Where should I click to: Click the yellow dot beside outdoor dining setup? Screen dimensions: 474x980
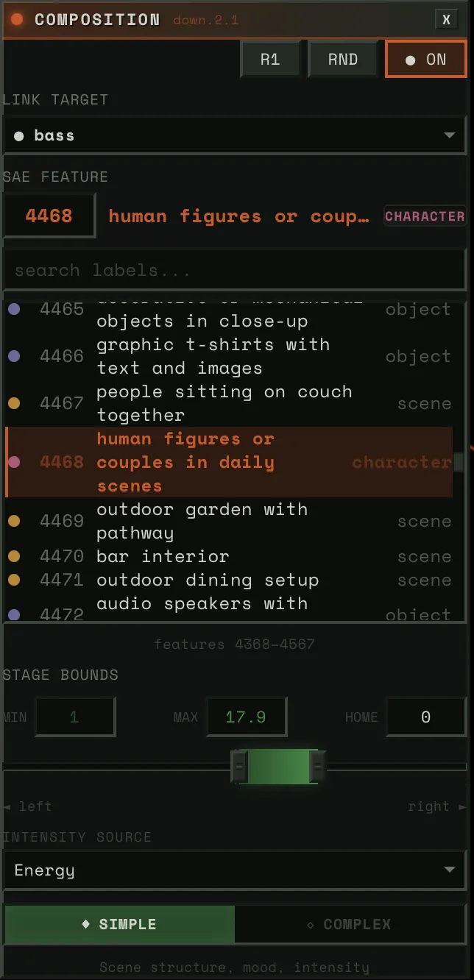(14, 580)
